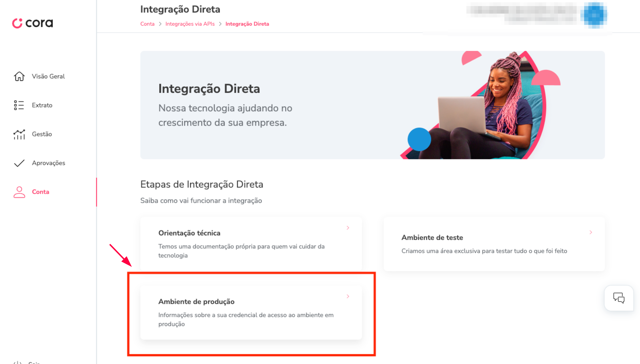Click Sair at the sidebar bottom
The image size is (640, 364).
tap(34, 362)
